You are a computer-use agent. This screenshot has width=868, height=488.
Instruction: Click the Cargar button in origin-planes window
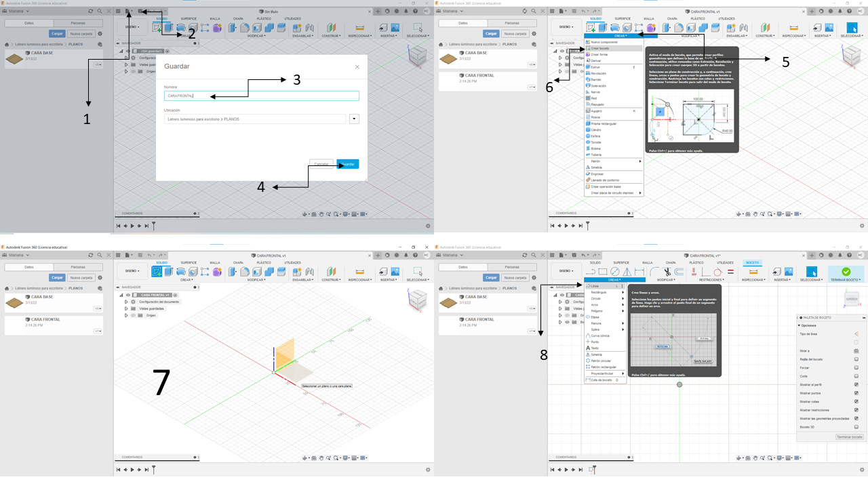tap(57, 277)
